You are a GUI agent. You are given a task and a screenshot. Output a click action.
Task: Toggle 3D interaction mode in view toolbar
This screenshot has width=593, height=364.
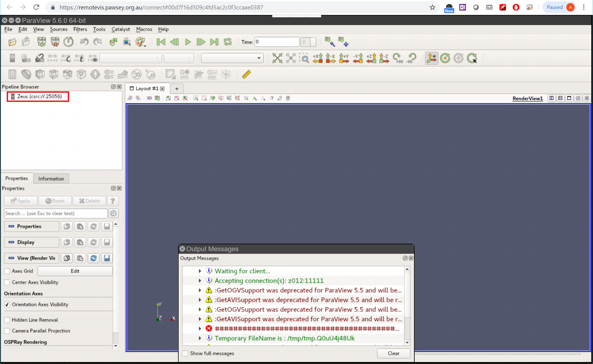point(149,98)
